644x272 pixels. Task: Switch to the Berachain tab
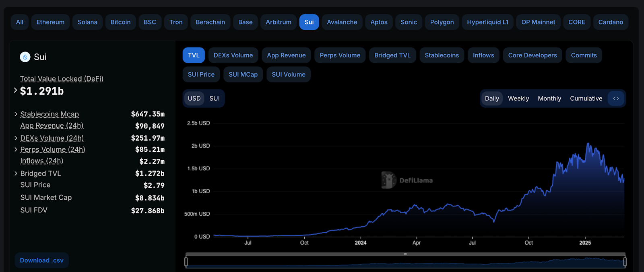211,22
